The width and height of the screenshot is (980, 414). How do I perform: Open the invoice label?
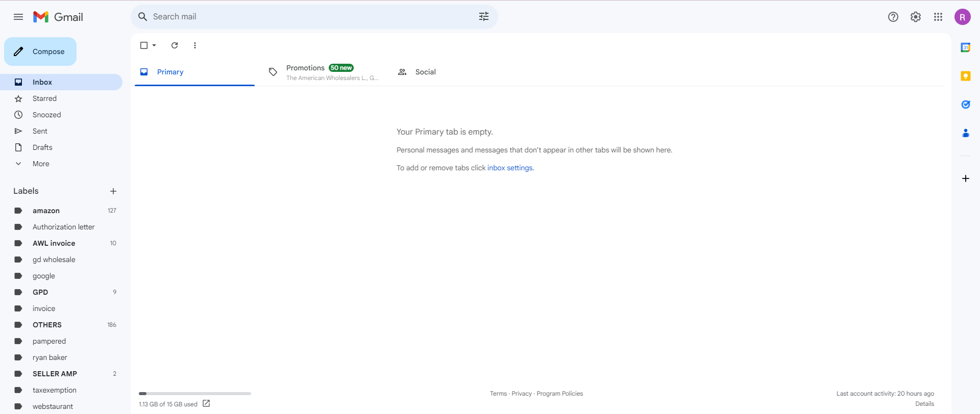pos(61,308)
